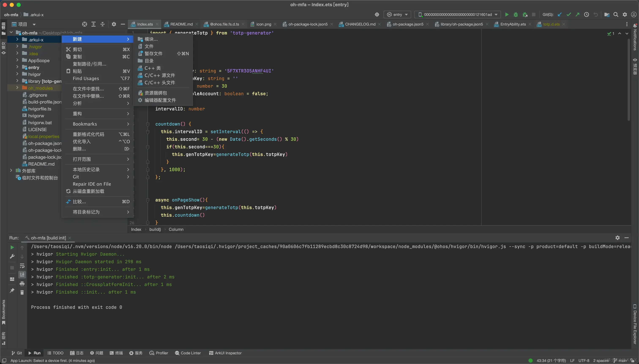This screenshot has height=364, width=639.
Task: Choose 复制路径/引用... menu entry
Action: [x=97, y=64]
